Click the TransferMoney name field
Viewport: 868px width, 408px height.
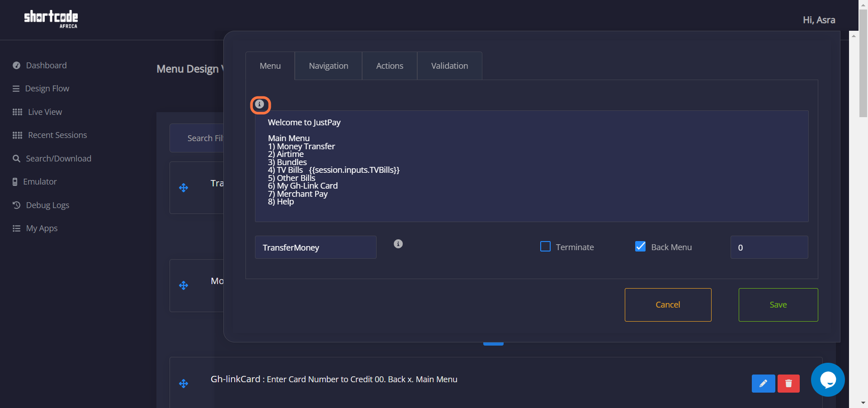(316, 247)
